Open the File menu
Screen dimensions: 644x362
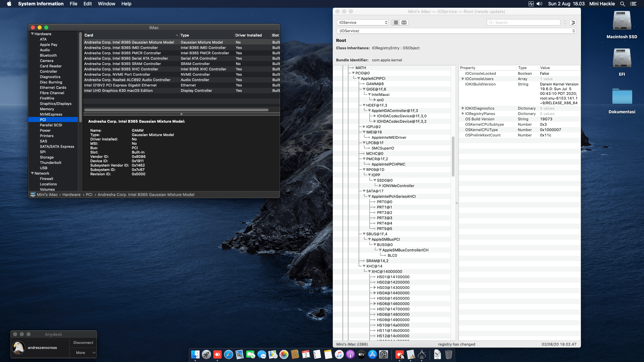pyautogui.click(x=73, y=4)
